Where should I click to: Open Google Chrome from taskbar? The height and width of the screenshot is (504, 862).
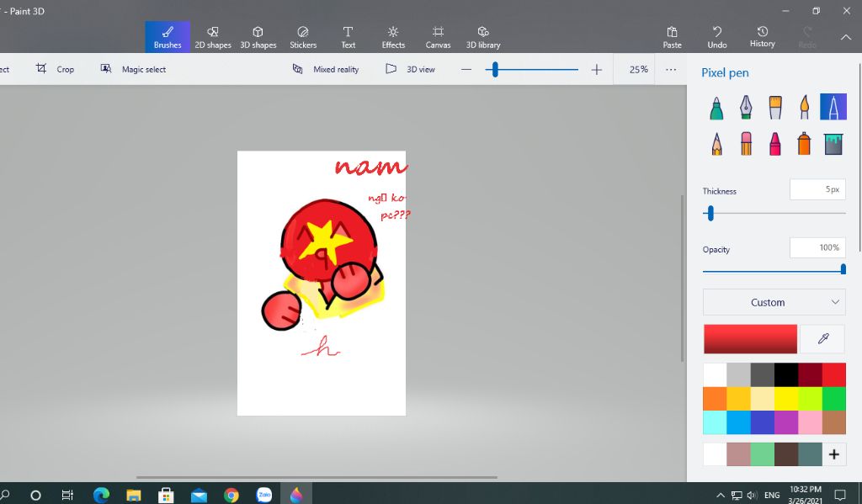pos(231,495)
